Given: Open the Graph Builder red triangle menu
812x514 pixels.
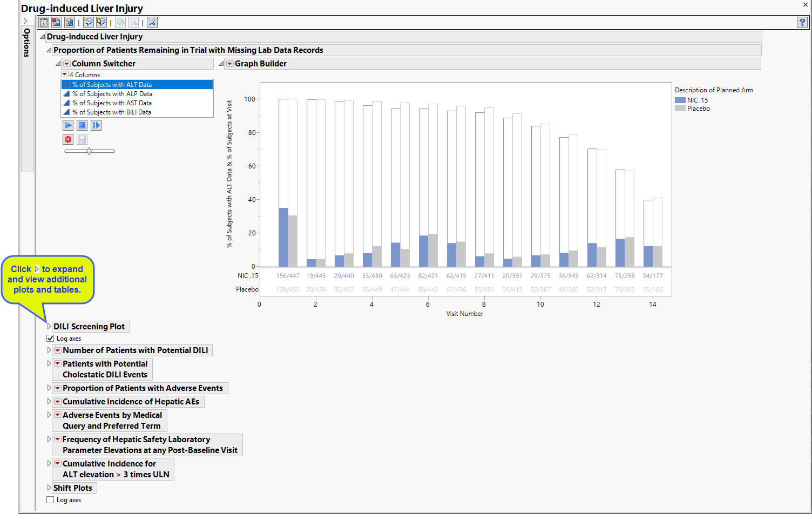Looking at the screenshot, I should click(x=229, y=64).
